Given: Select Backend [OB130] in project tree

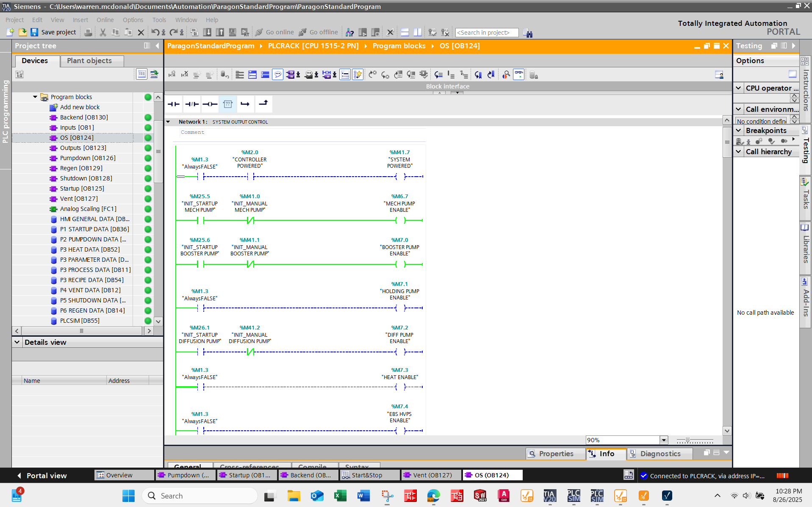Looking at the screenshot, I should point(84,117).
